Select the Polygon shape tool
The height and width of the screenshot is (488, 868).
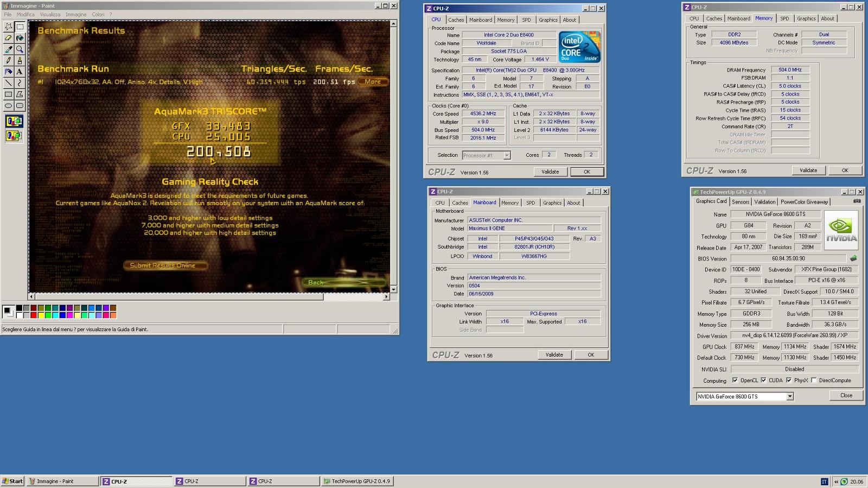(20, 94)
